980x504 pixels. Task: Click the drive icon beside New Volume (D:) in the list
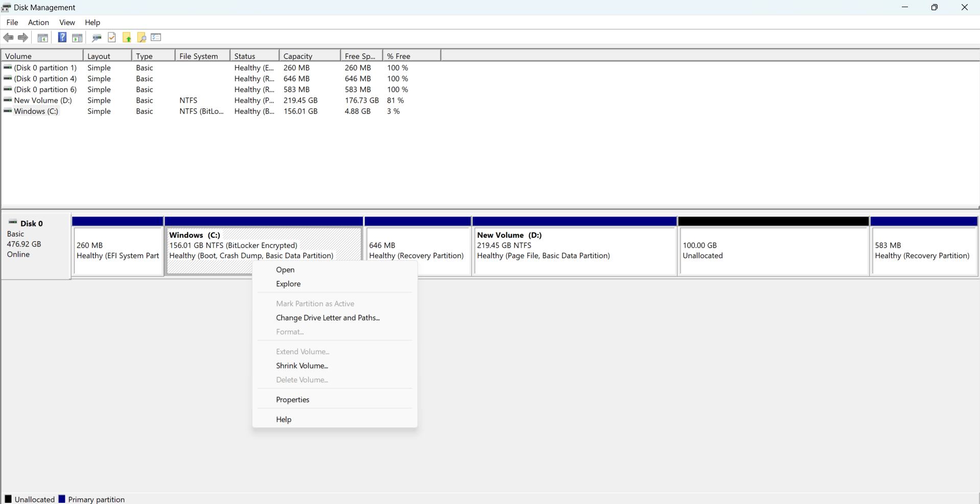(8, 100)
